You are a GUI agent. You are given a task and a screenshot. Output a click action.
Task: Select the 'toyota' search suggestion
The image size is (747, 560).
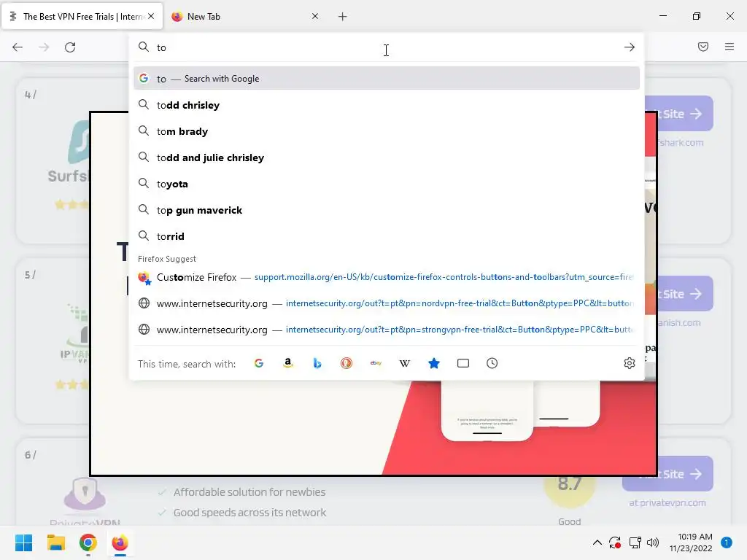(x=387, y=184)
